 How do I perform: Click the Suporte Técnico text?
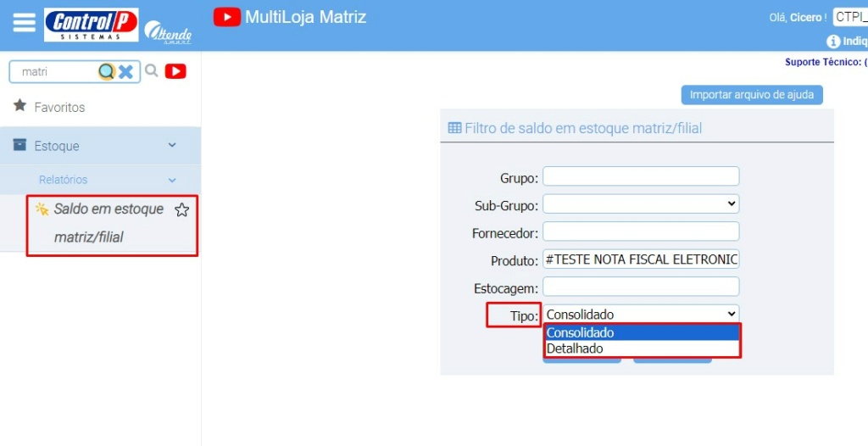click(826, 62)
